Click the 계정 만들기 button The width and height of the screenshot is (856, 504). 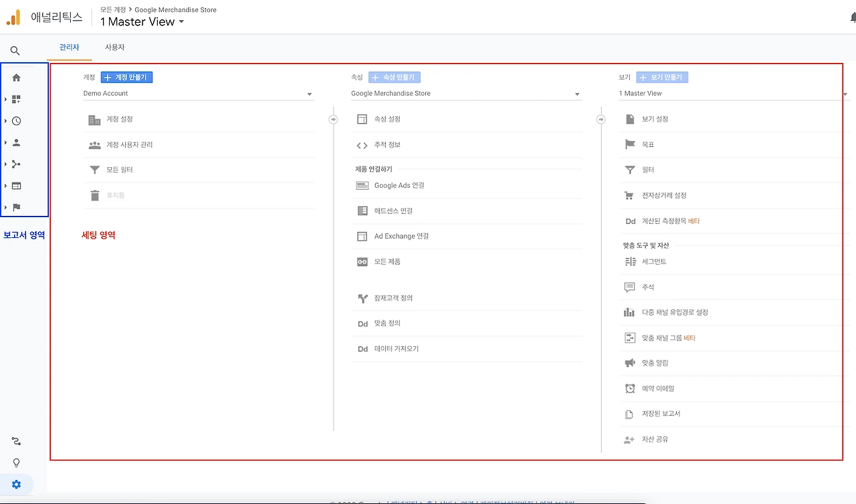pyautogui.click(x=127, y=78)
